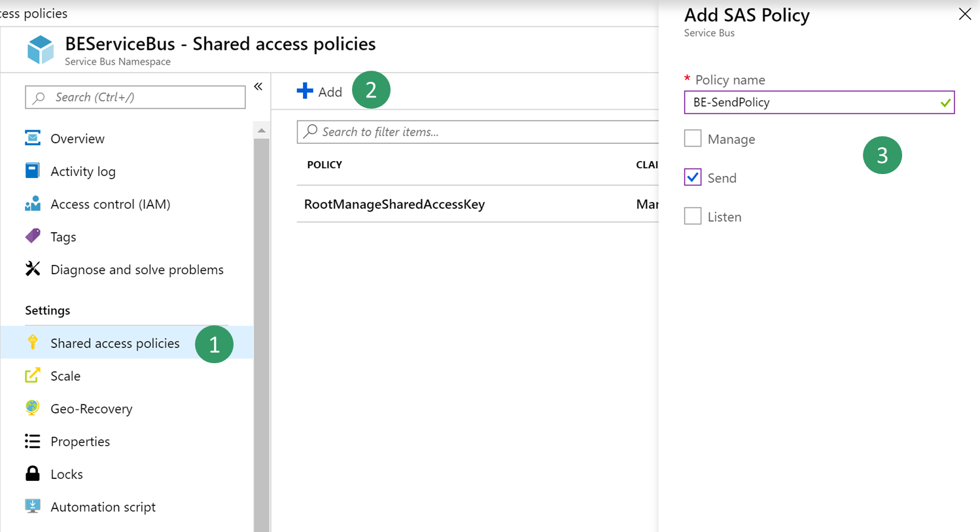Go to the Scale settings page
This screenshot has width=980, height=532.
(65, 376)
